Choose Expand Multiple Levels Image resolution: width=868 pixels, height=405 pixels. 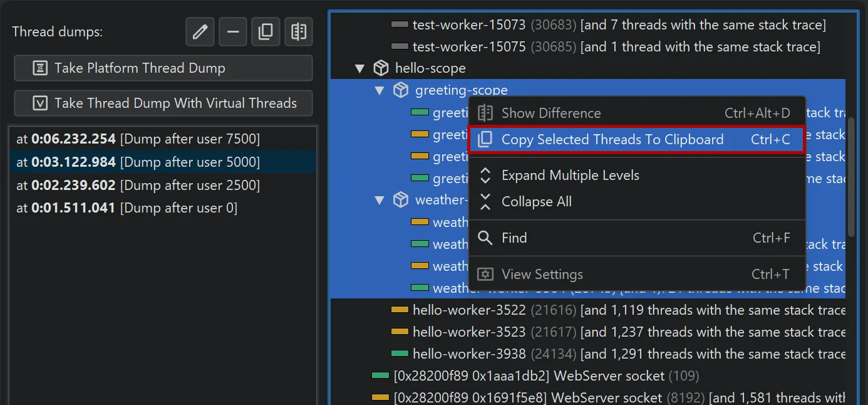point(637,176)
